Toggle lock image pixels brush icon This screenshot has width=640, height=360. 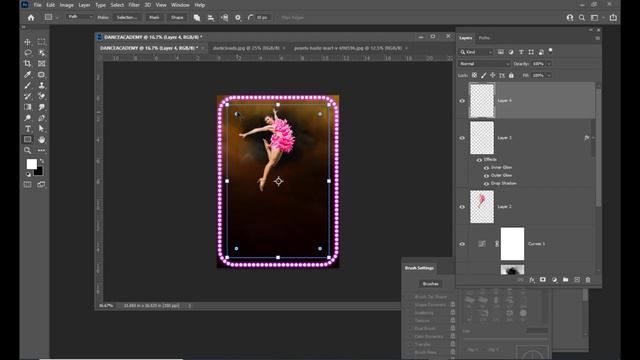tap(484, 76)
